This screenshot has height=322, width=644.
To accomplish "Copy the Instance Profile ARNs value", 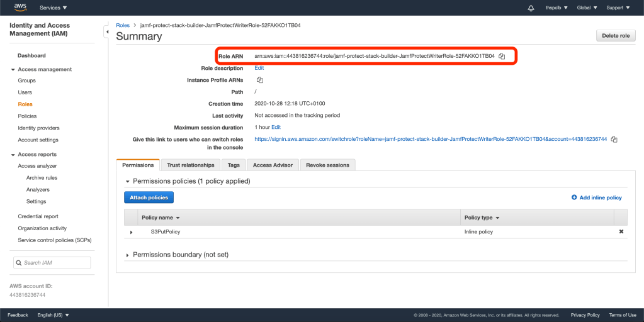I will click(259, 80).
